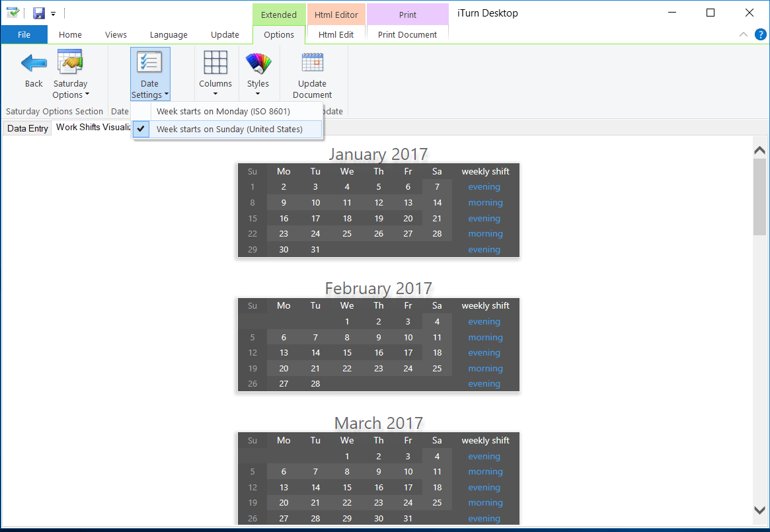Switch to the Data Entry tab

coord(28,128)
